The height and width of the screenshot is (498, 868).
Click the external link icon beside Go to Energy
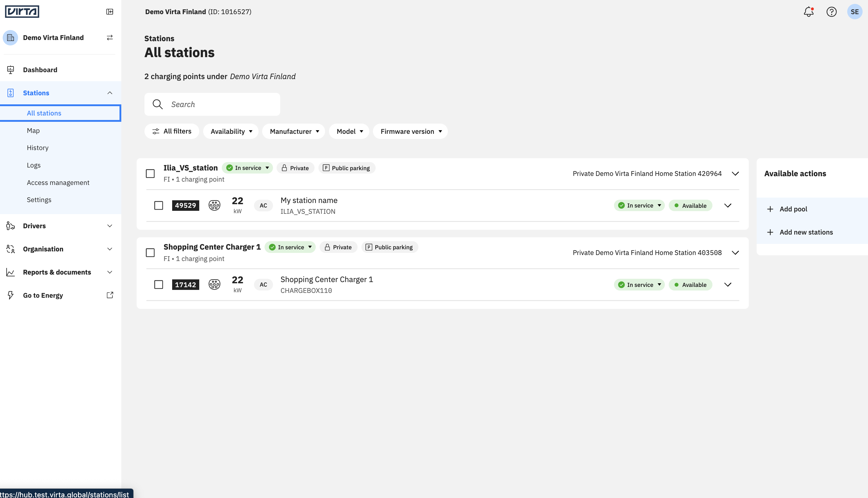click(x=110, y=295)
